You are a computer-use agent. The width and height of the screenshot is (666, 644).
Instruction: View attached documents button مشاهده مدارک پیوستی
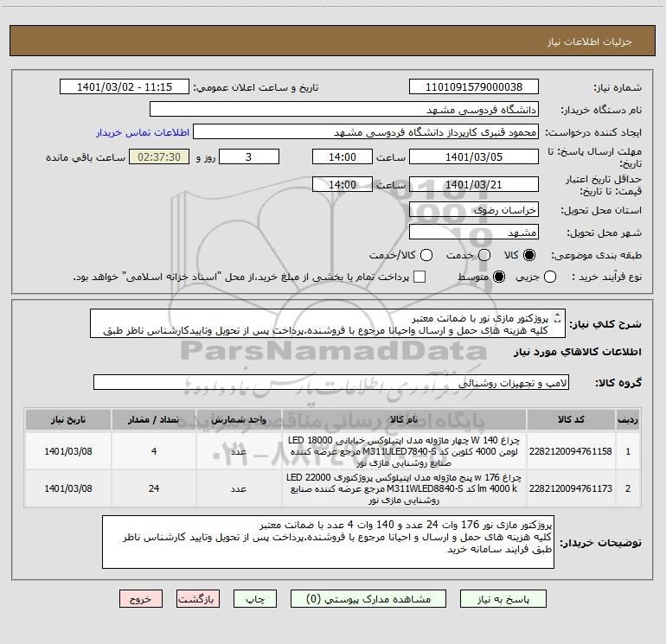(x=368, y=599)
